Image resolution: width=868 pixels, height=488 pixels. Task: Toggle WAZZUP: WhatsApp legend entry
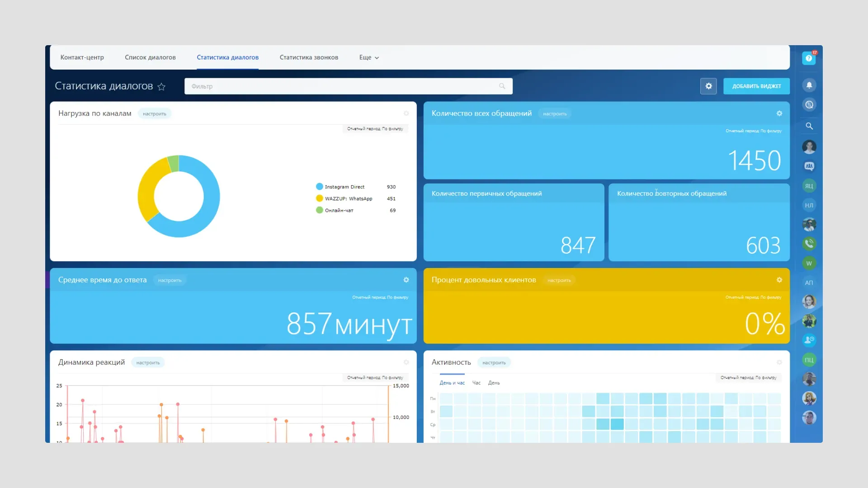[348, 198]
